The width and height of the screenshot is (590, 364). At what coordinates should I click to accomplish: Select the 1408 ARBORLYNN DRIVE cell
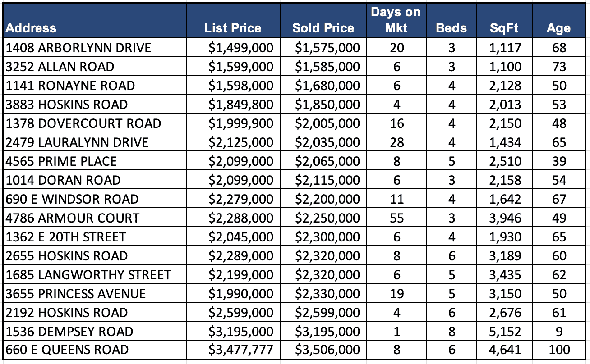(78, 48)
